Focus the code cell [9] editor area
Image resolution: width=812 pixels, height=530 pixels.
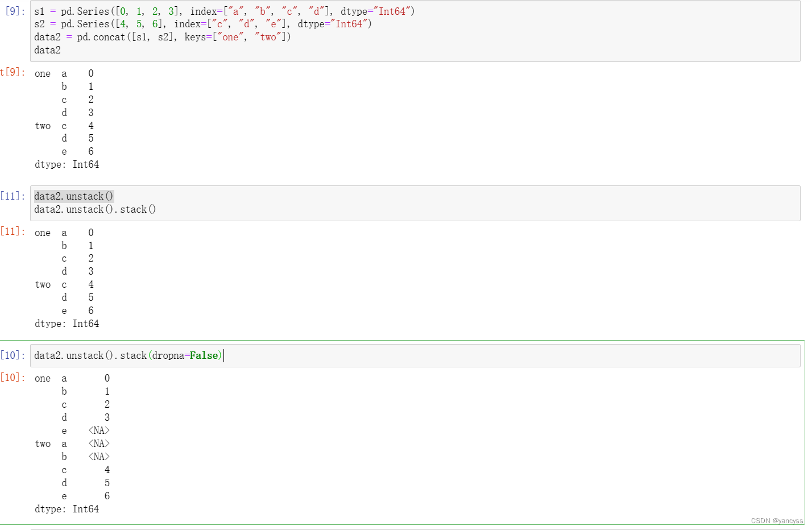(415, 31)
